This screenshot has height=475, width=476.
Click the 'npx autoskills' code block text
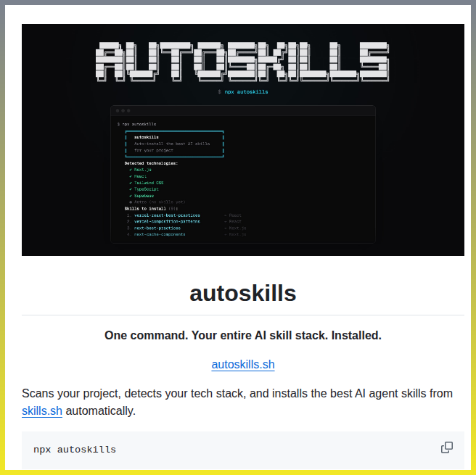[x=75, y=449]
